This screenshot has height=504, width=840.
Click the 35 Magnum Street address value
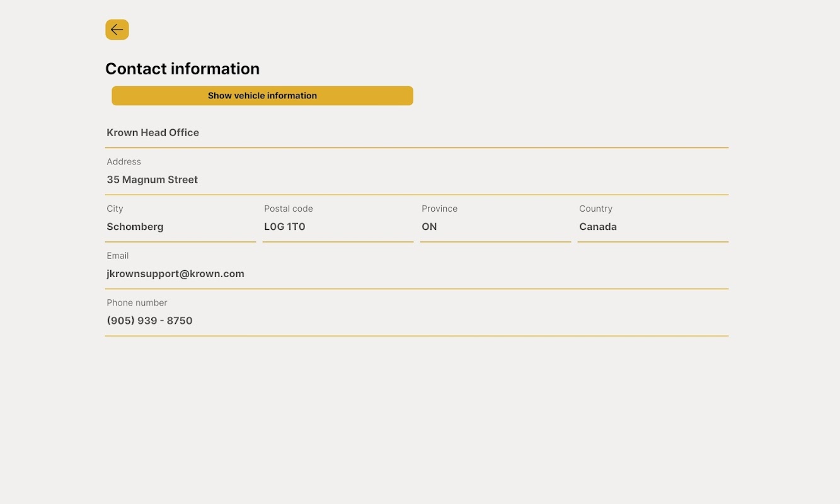152,180
